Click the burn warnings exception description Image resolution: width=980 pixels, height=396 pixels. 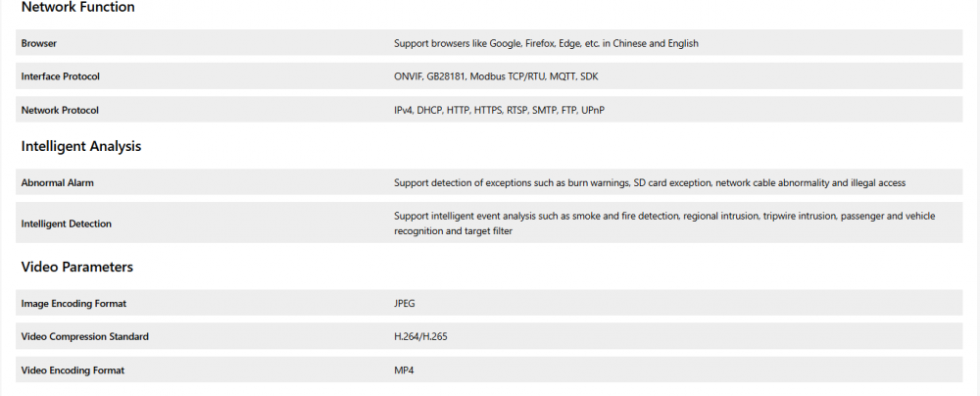(x=649, y=182)
